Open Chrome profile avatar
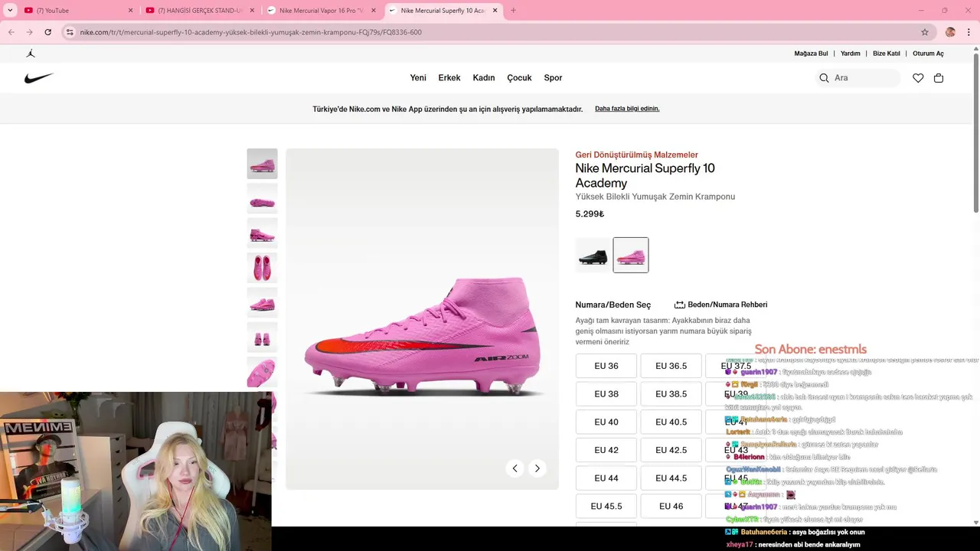This screenshot has height=551, width=980. 950,32
